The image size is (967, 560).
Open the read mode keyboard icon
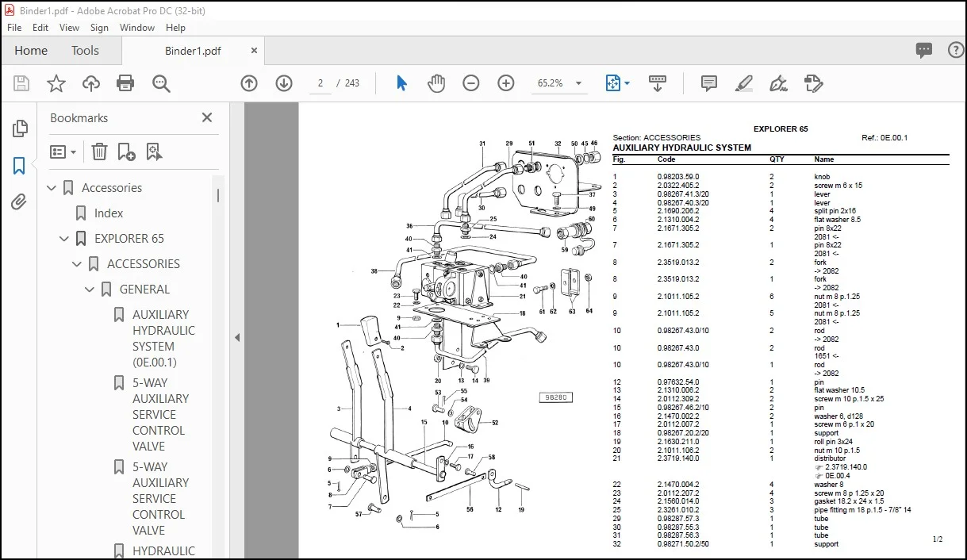click(x=657, y=83)
